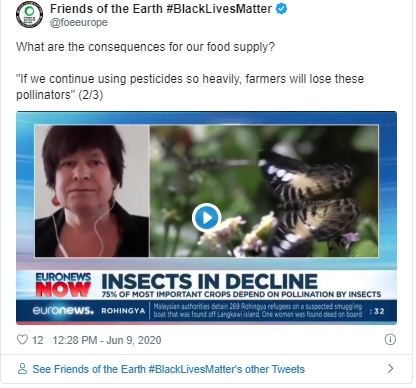This screenshot has width=416, height=388.
Task: Click the butterfly footage in the video
Action: point(264,191)
